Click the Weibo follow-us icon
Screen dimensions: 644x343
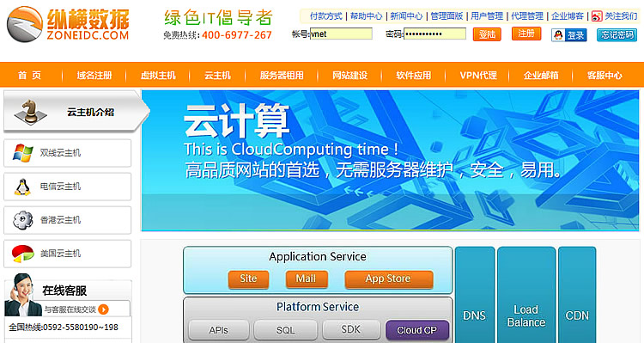click(597, 16)
